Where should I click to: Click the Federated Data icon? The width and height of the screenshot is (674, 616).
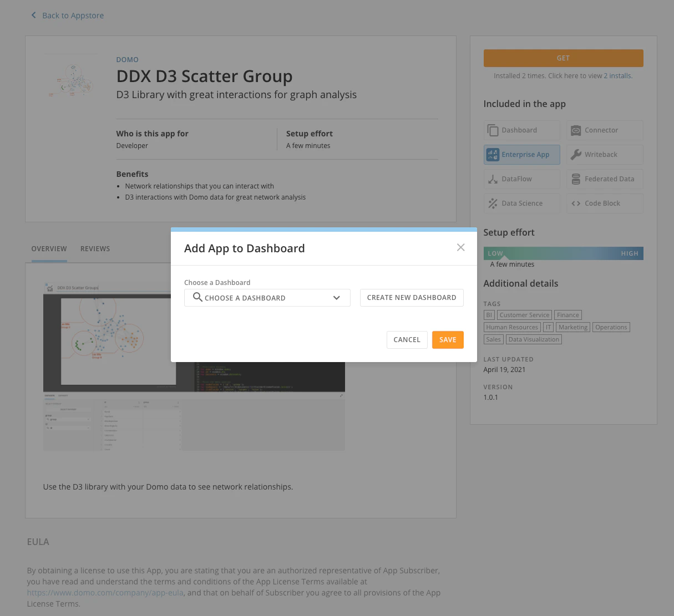(576, 179)
